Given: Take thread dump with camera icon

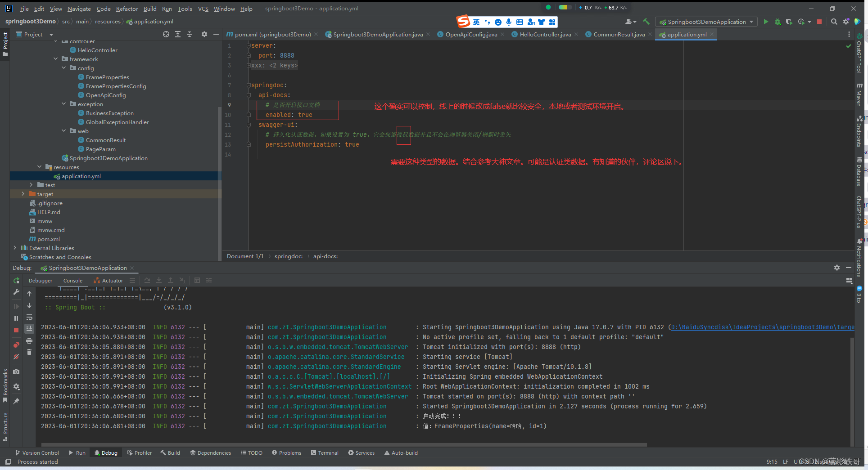Looking at the screenshot, I should click(17, 372).
